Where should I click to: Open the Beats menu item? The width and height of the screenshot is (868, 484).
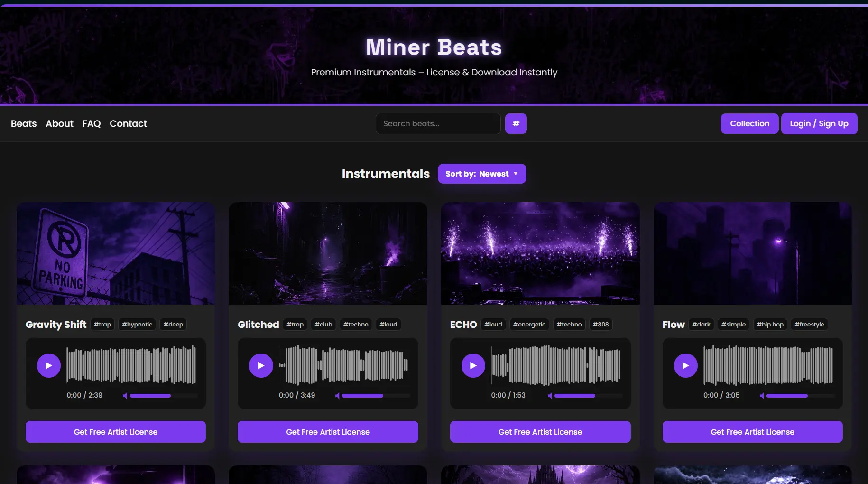24,123
